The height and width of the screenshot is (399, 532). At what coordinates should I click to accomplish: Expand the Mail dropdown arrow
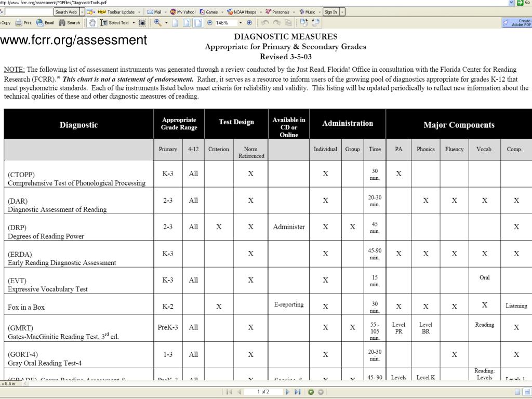(166, 12)
